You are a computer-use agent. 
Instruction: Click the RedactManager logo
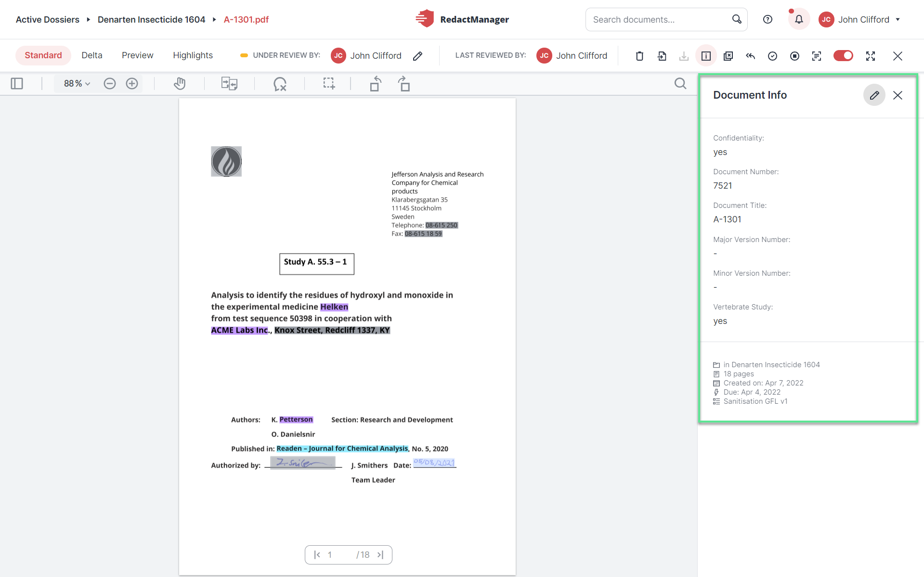coord(462,19)
